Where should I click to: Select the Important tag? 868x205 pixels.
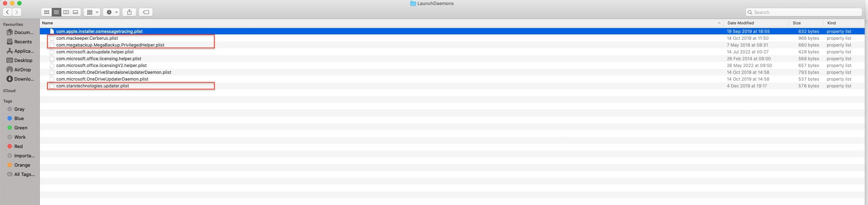click(x=21, y=156)
